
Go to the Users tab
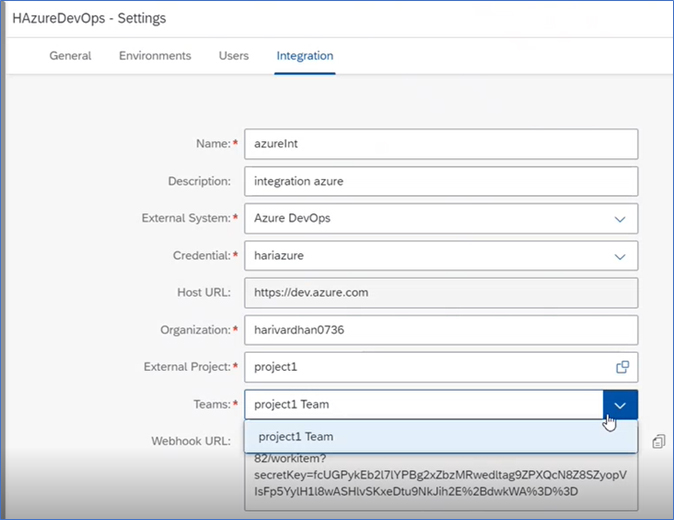[234, 56]
